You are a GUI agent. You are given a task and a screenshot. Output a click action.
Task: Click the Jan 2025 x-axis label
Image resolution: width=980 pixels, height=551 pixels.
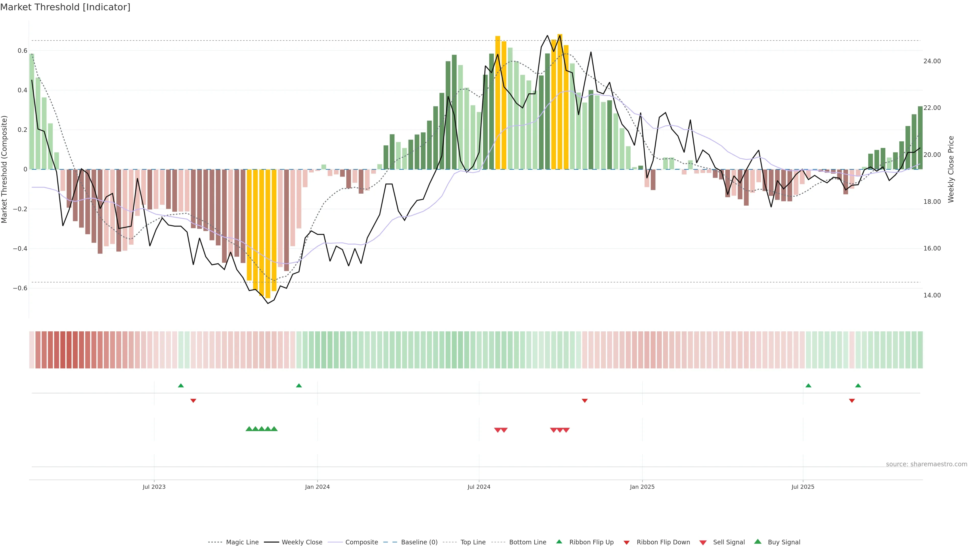coord(642,487)
